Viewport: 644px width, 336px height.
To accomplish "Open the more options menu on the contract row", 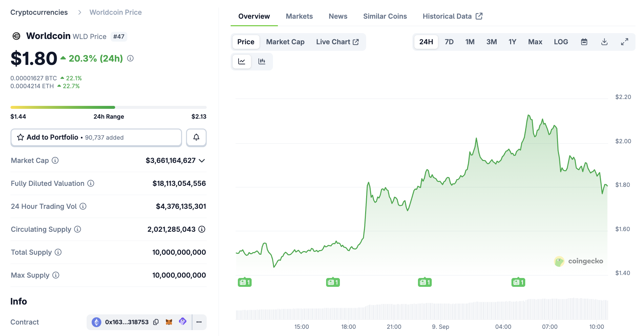I will (199, 322).
